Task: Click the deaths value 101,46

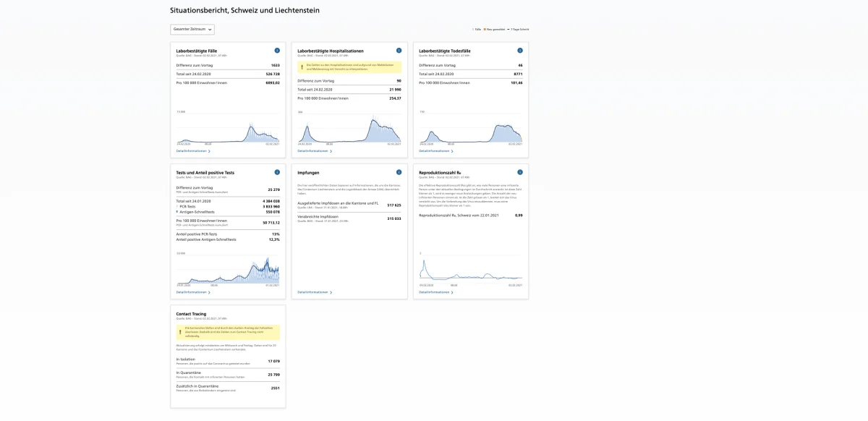Action: [516, 82]
